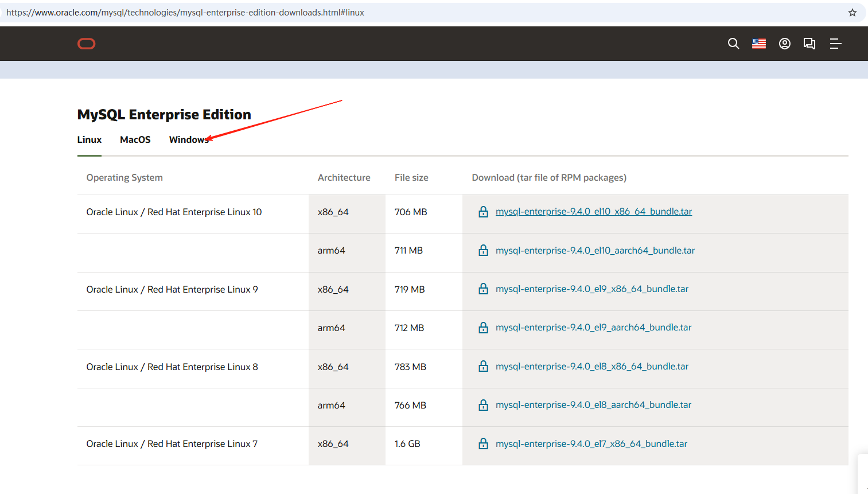Click the Oracle logo icon
This screenshot has width=868, height=494.
tap(87, 44)
